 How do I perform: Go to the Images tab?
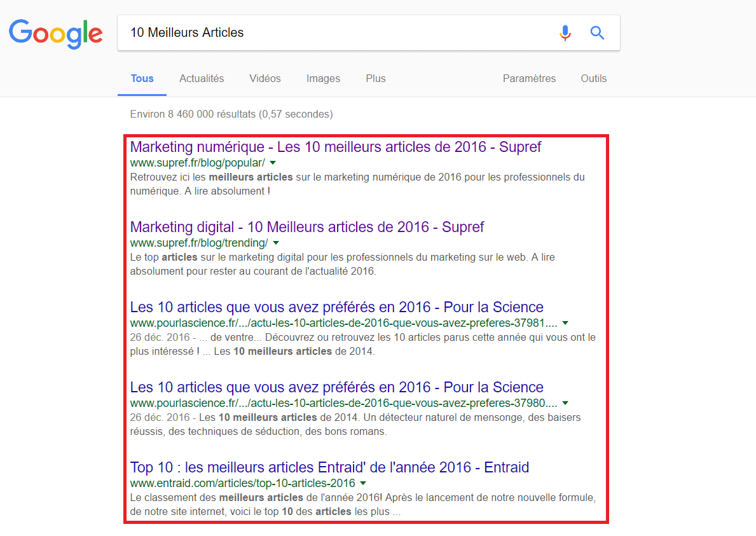click(x=323, y=79)
